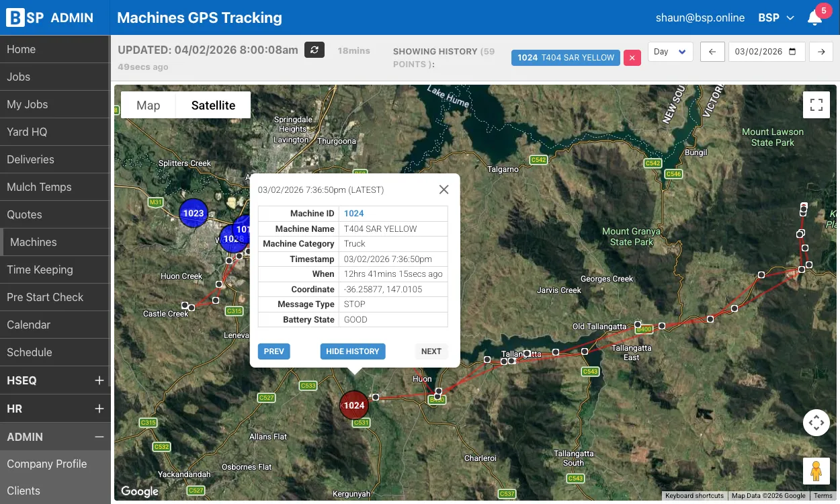840x504 pixels.
Task: Click the popup timestamp header (LATEST)
Action: [321, 190]
